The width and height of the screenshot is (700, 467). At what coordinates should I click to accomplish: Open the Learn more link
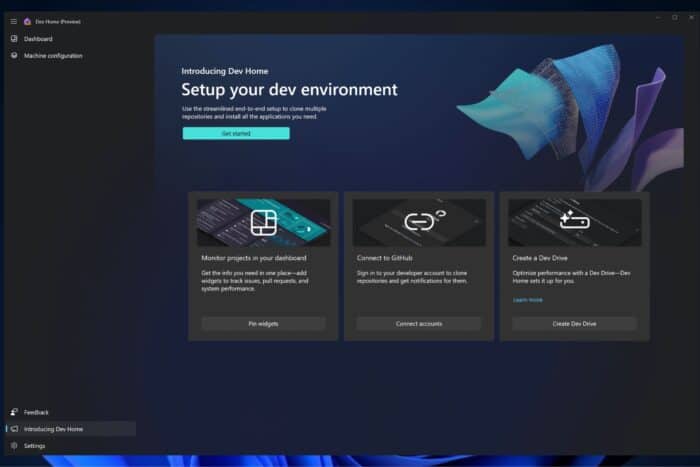528,300
